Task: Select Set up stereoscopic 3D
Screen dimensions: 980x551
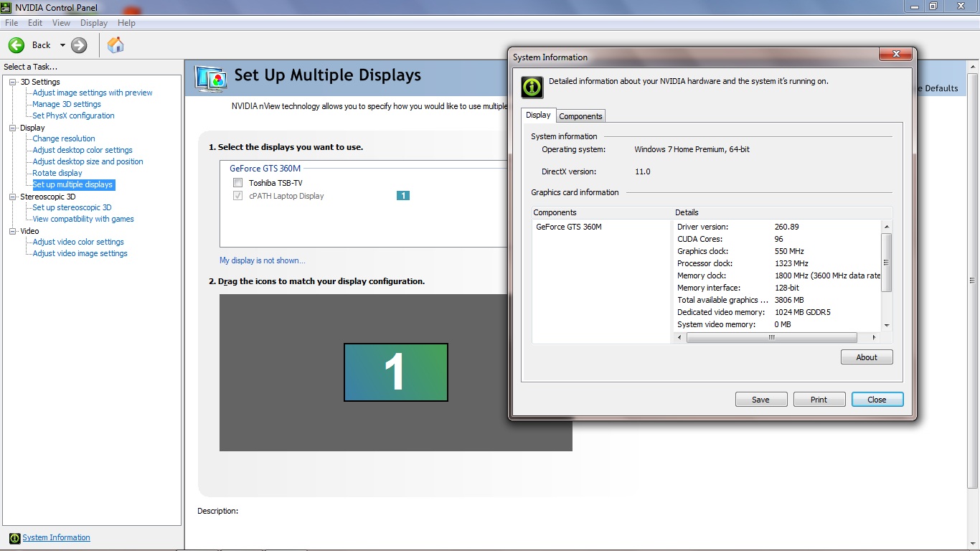Action: 72,207
